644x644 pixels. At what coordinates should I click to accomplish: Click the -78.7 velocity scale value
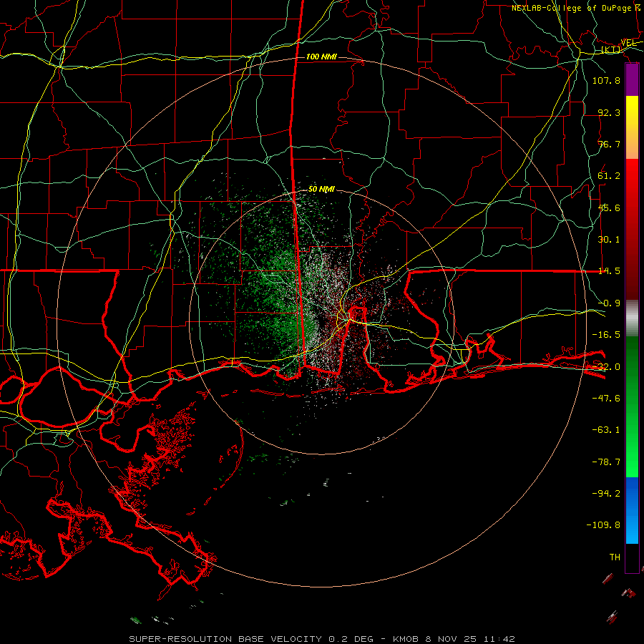[x=606, y=462]
